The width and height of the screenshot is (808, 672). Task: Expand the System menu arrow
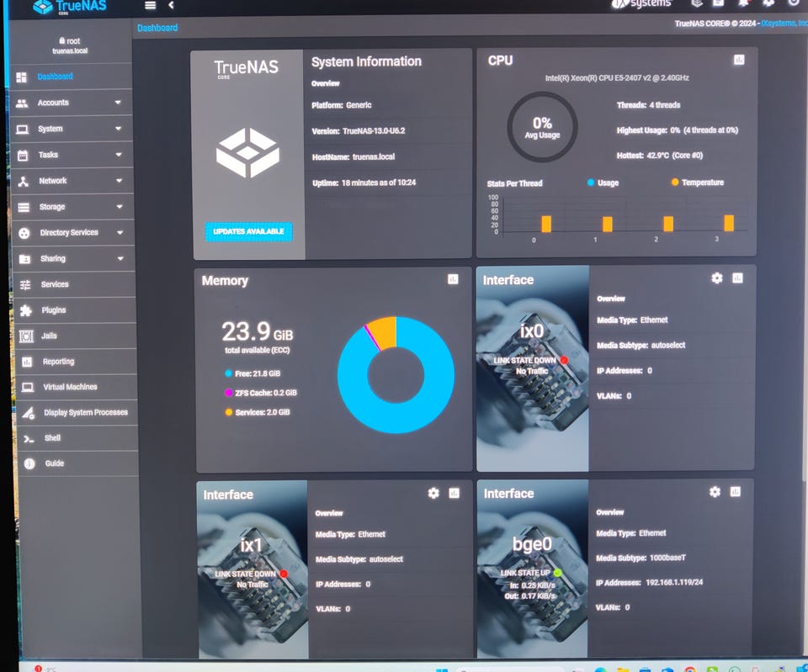point(119,128)
